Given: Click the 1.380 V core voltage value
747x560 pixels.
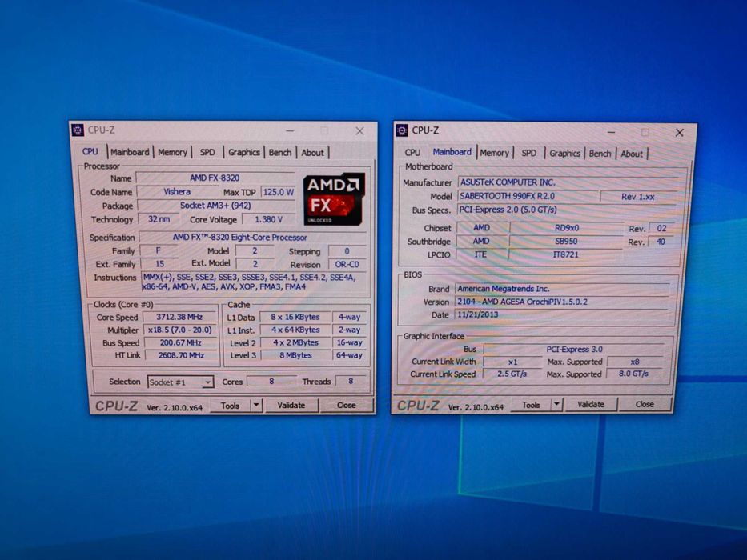Looking at the screenshot, I should tap(269, 219).
